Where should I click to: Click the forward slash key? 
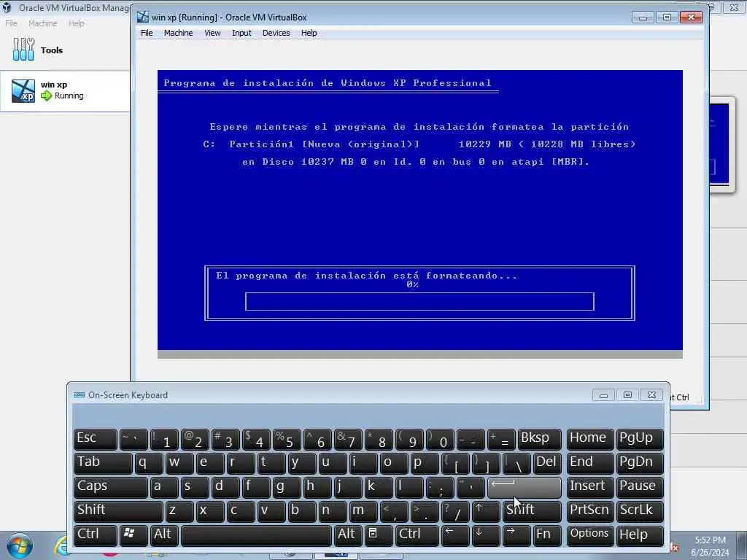[x=455, y=511]
